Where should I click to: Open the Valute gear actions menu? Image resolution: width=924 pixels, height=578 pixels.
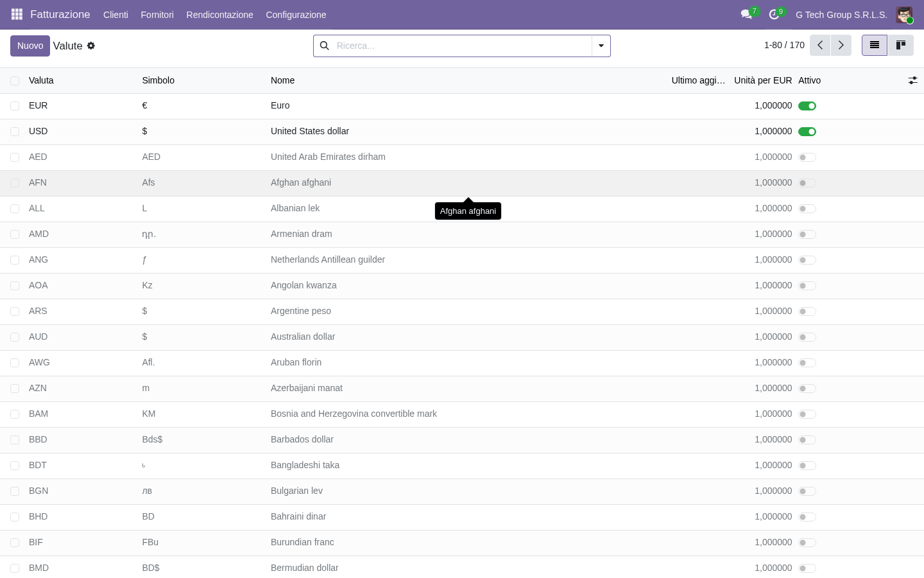pos(91,46)
